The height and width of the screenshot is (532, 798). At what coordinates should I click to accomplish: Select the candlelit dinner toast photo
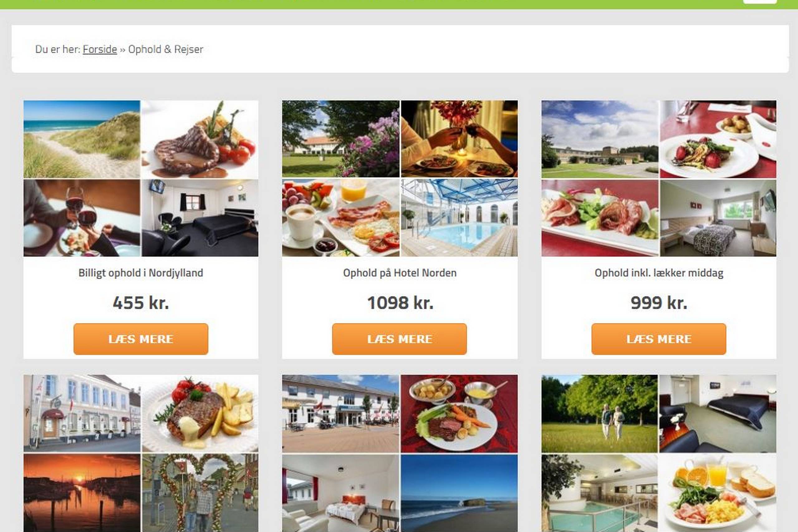[459, 139]
